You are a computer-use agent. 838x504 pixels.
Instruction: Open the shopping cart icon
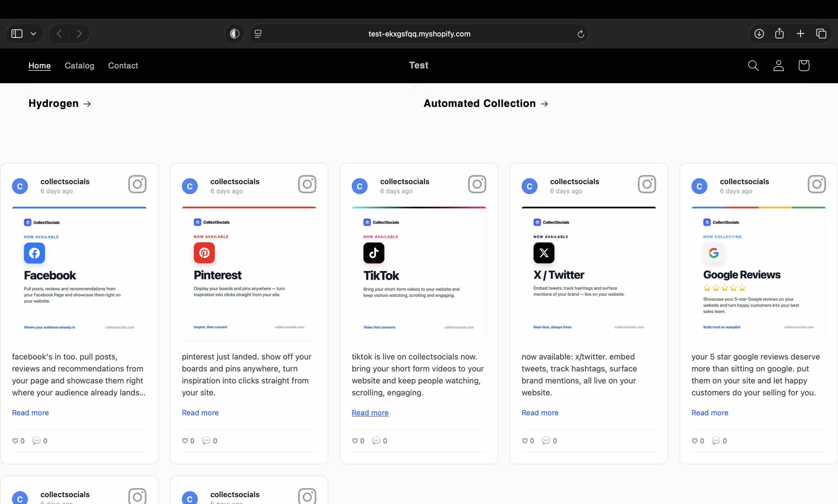click(x=804, y=66)
